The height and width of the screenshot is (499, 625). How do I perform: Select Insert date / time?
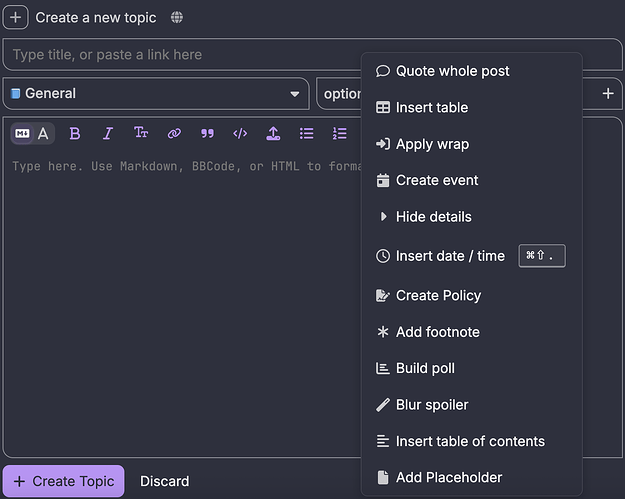pos(472,256)
